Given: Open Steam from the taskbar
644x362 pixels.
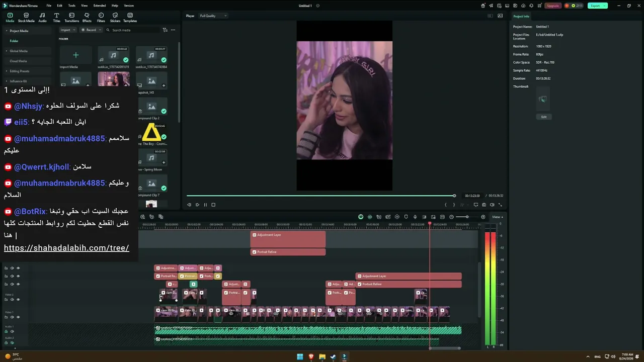Looking at the screenshot, I should click(x=333, y=357).
